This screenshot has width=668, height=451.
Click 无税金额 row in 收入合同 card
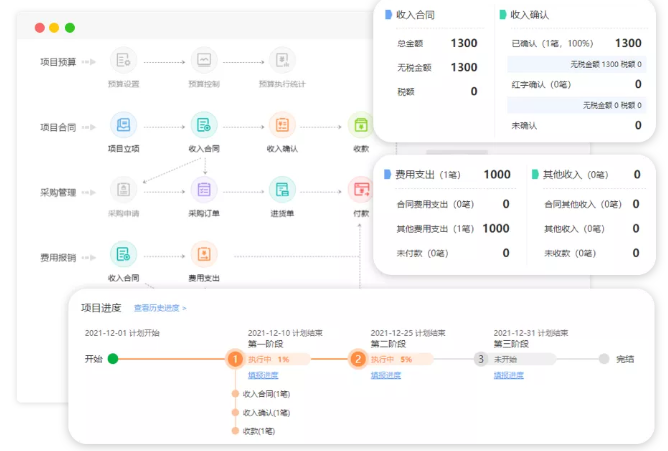tap(437, 67)
